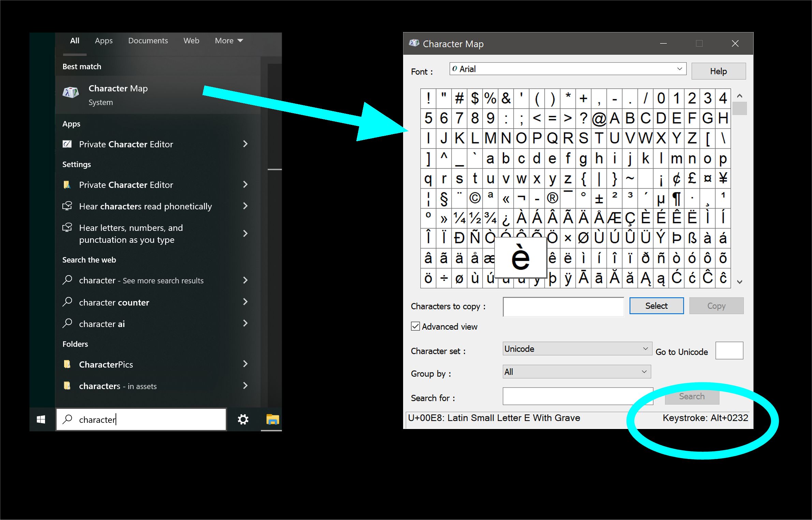The height and width of the screenshot is (520, 812).
Task: Expand the Character set Unicode dropdown
Action: [577, 349]
